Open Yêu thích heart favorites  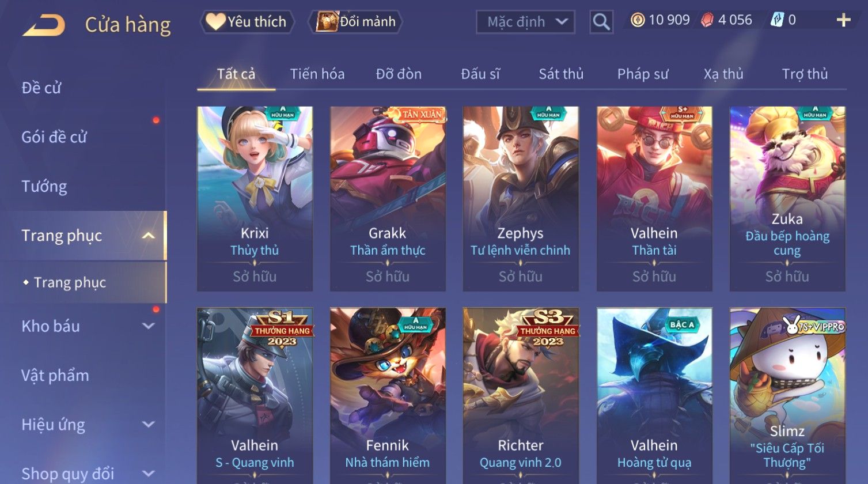click(247, 22)
